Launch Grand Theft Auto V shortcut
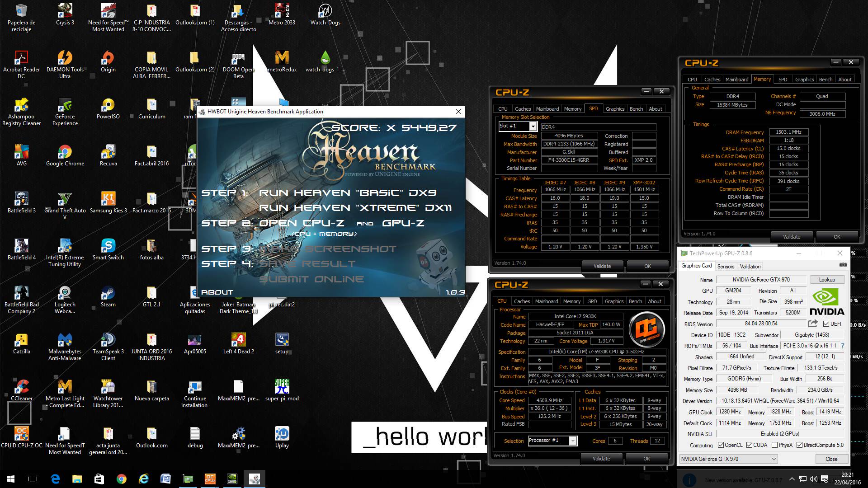Image resolution: width=868 pixels, height=488 pixels. [x=65, y=206]
